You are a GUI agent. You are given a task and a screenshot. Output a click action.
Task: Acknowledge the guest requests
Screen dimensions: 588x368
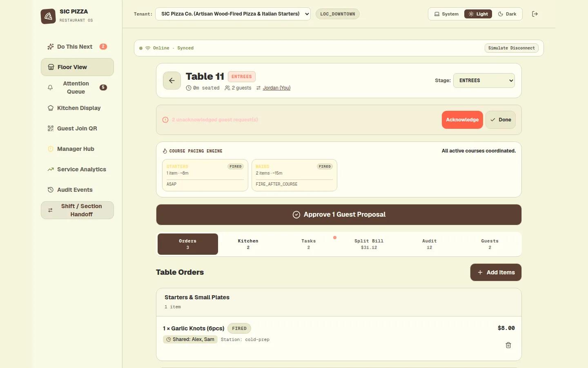pyautogui.click(x=462, y=120)
